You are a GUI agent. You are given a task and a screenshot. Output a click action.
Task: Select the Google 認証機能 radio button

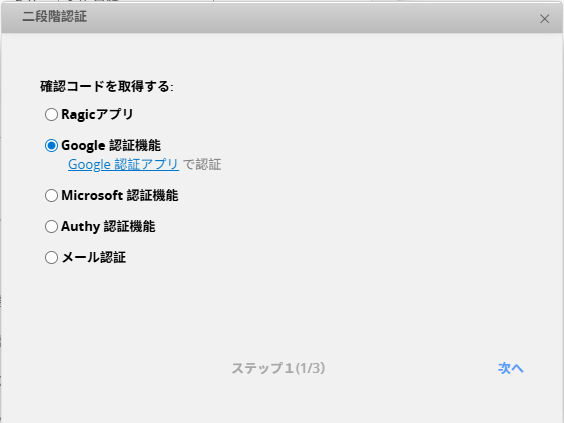click(51, 146)
